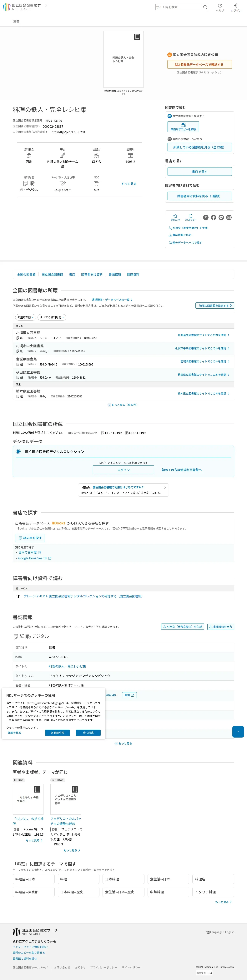Expand 国立国会図書館の利用ははじめてですか panel

pyautogui.click(x=123, y=490)
